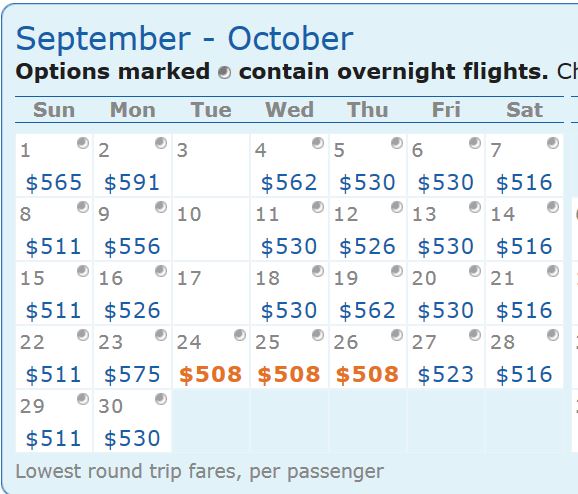Click overnight icon on September 20
The image size is (578, 494).
click(475, 271)
